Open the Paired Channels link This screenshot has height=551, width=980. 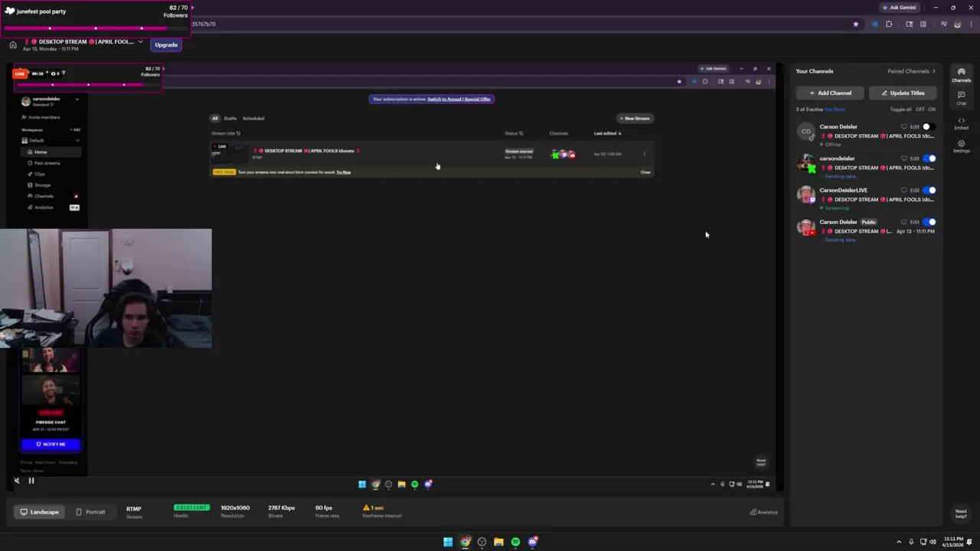click(911, 71)
